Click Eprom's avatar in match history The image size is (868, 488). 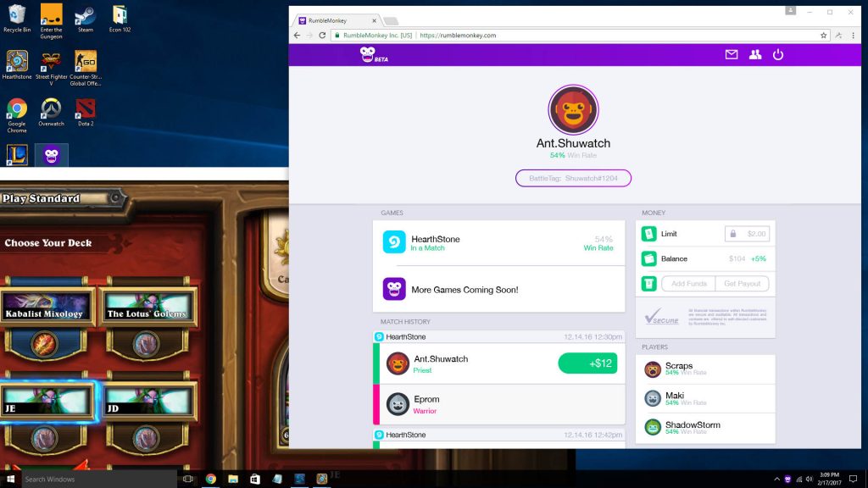point(398,404)
